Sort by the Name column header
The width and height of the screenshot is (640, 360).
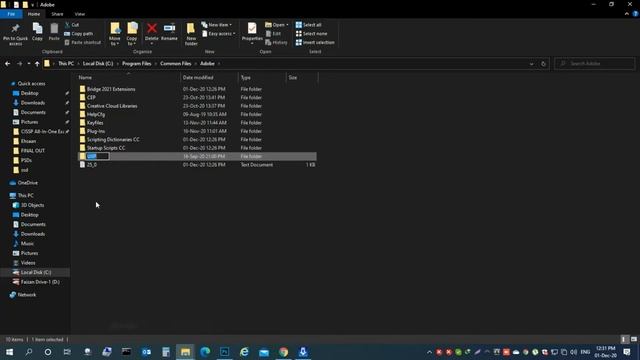coord(128,78)
